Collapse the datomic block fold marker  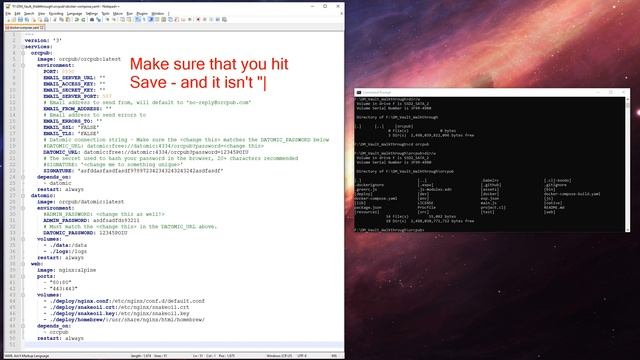tap(23, 196)
